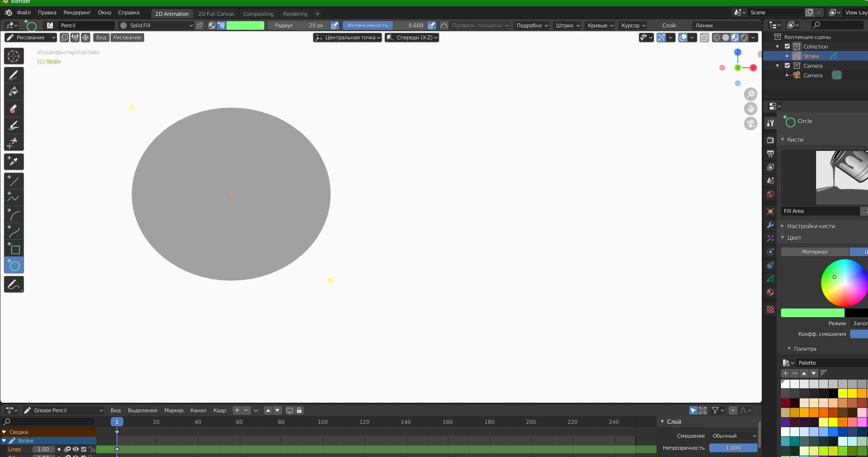Select the Draw pencil tool
This screenshot has height=457, width=868.
coord(14,75)
